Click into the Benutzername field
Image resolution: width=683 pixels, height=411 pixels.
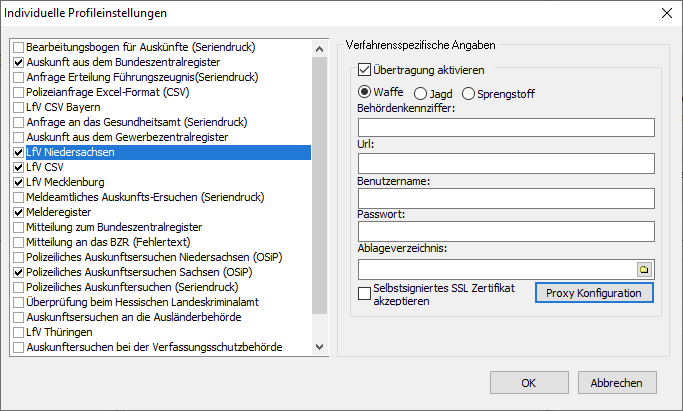click(505, 197)
